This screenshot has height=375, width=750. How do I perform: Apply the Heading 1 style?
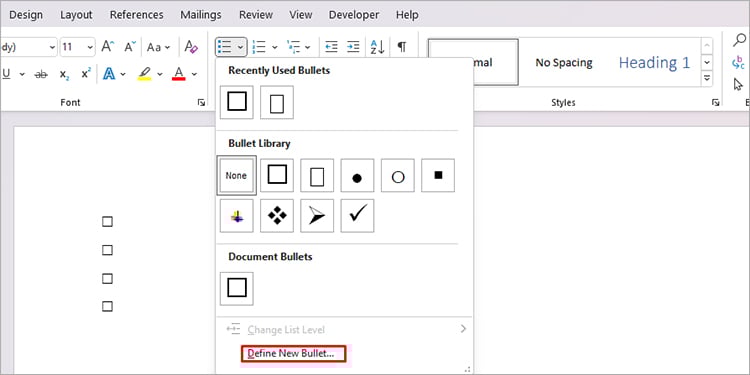point(654,63)
